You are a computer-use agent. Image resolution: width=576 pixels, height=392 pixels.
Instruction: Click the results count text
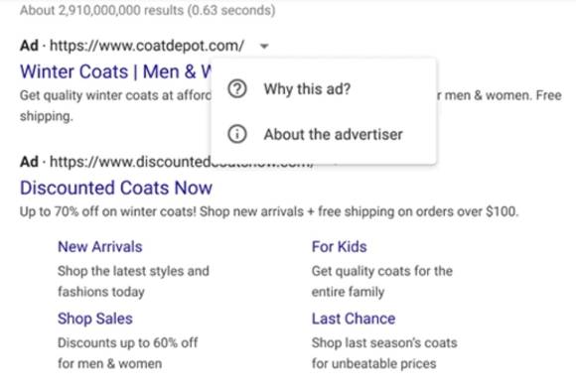[x=147, y=10]
